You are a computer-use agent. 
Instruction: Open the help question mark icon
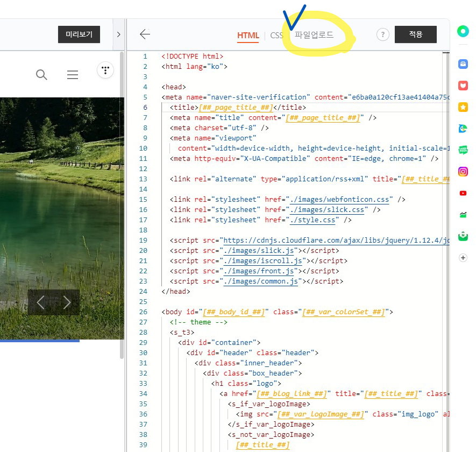click(382, 34)
